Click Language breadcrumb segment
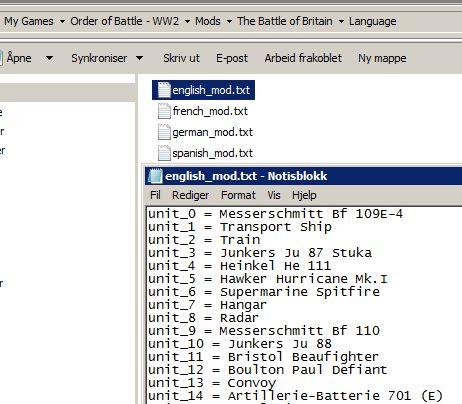Viewport: 462px width, 404px height. point(373,21)
